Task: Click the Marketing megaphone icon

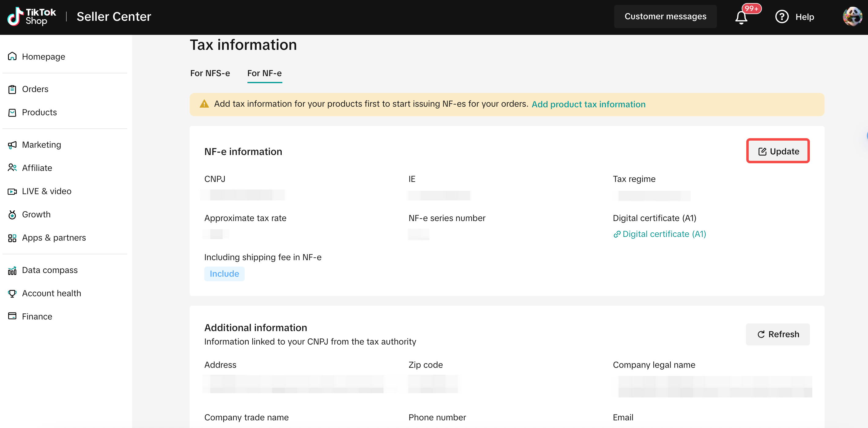Action: coord(12,145)
